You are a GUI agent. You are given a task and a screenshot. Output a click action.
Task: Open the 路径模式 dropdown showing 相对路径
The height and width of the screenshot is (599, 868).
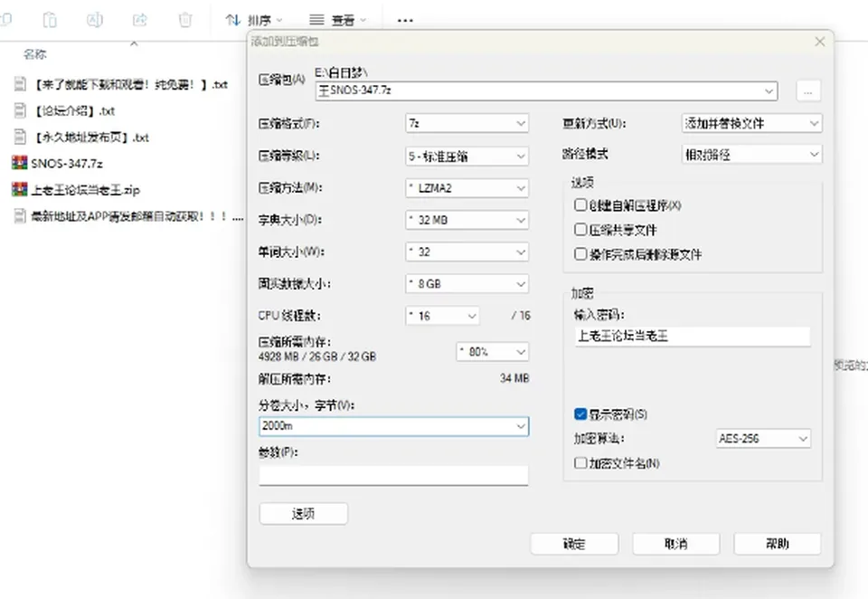tap(751, 155)
